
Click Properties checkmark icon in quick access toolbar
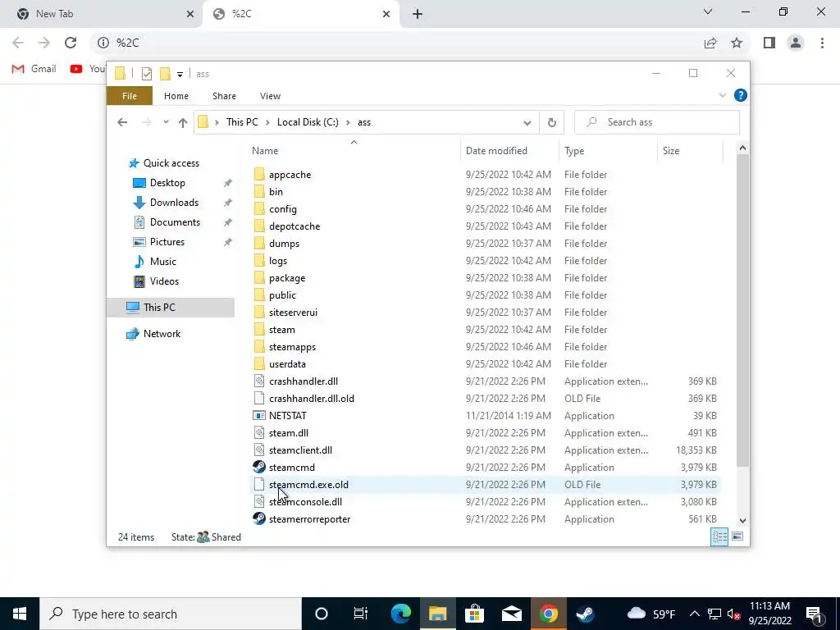(146, 74)
